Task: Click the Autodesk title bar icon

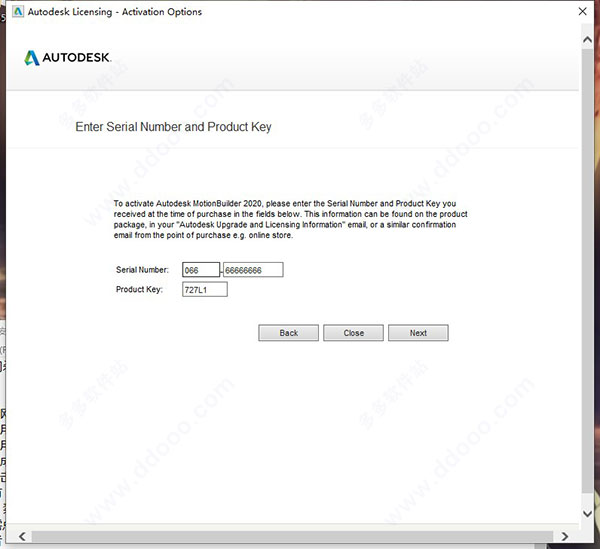Action: pos(18,11)
